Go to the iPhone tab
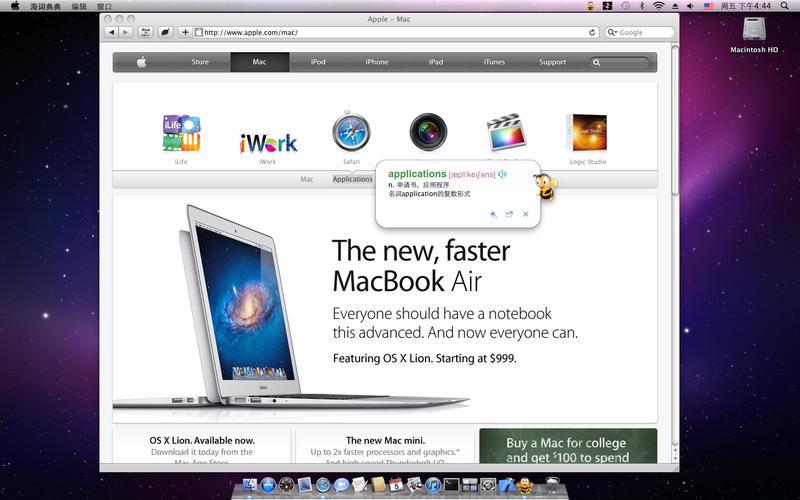Image resolution: width=800 pixels, height=500 pixels. pyautogui.click(x=377, y=62)
